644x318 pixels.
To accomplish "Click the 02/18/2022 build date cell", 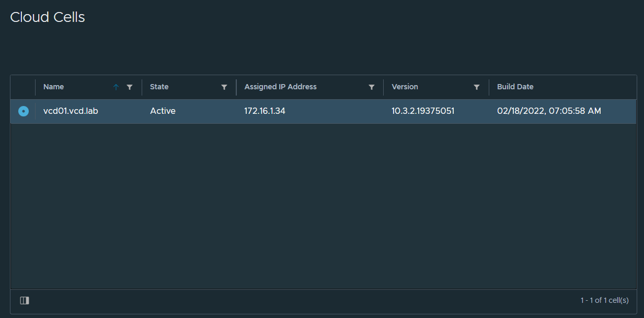I will point(549,111).
